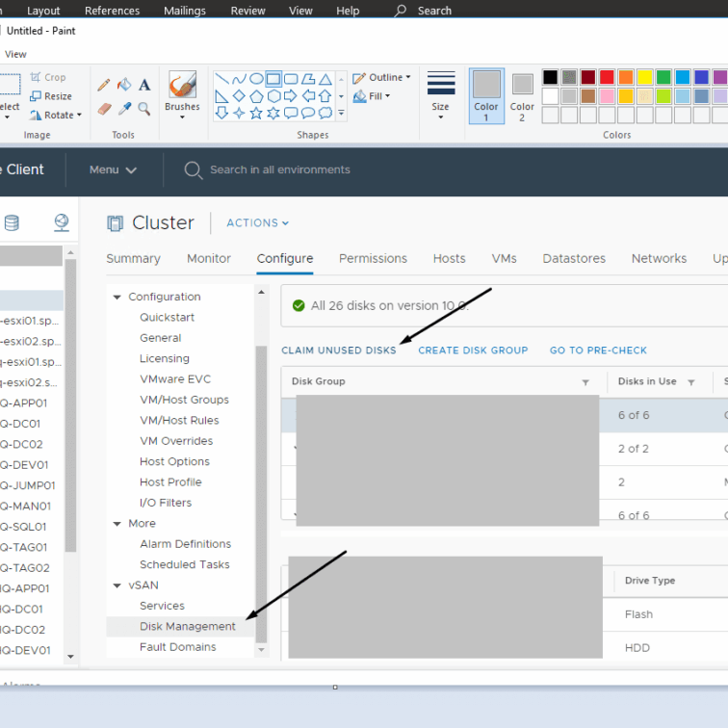Select Q-SQL01 in the inventory list
This screenshot has height=728, width=728.
pos(24,527)
